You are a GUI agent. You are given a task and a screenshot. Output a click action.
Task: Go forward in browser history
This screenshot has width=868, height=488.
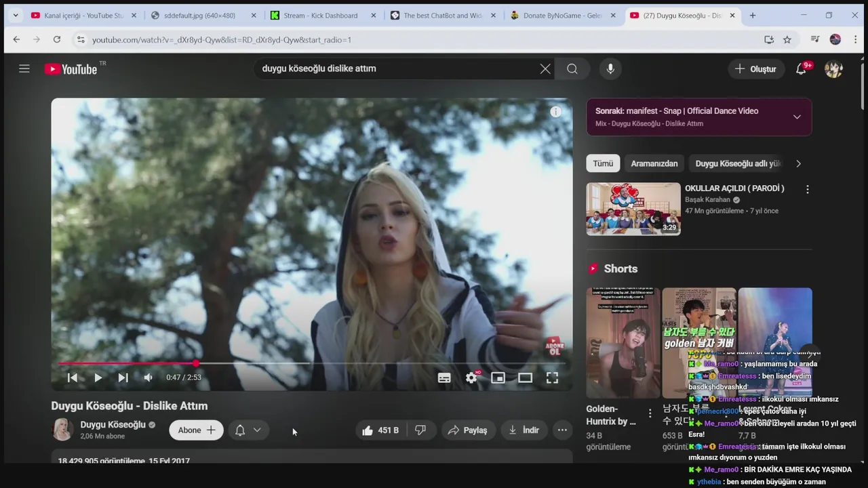pos(37,39)
